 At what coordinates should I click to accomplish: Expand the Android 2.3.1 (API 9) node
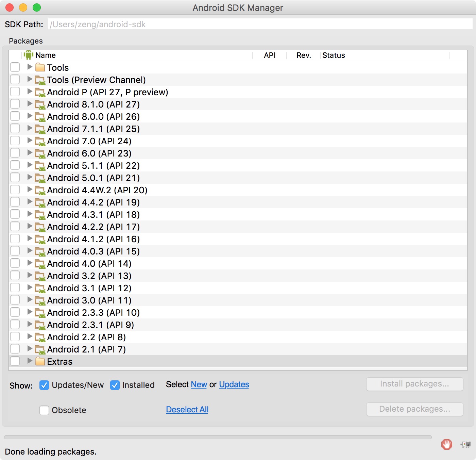pos(30,324)
